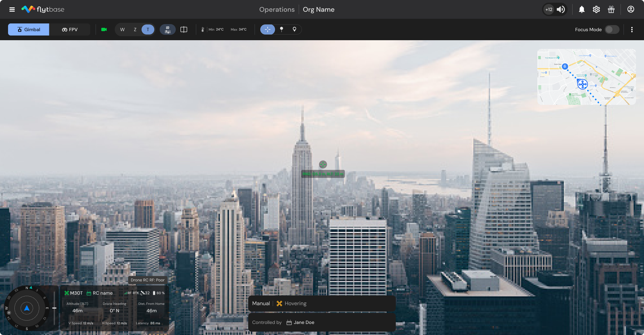The height and width of the screenshot is (335, 644).
Task: Click the Drone RC RF: Poor tooltip
Action: pos(148,280)
